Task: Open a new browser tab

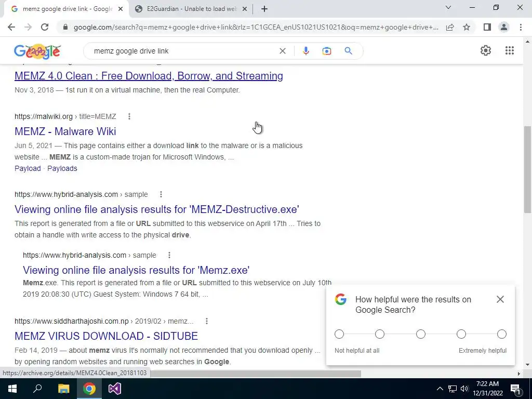Action: (264, 9)
